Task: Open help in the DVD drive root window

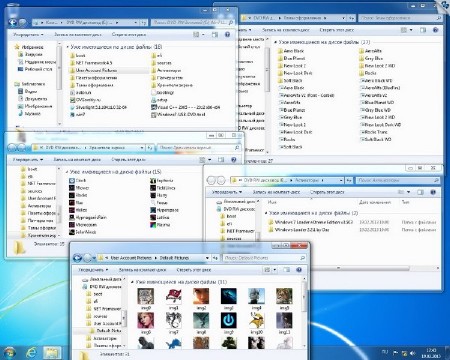Action: tap(227, 34)
